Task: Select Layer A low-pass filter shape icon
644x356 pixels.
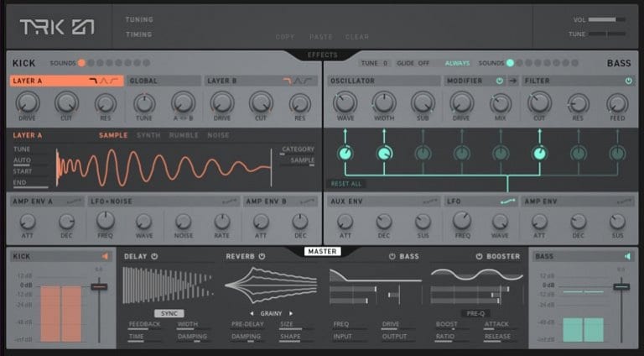Action: pyautogui.click(x=93, y=81)
